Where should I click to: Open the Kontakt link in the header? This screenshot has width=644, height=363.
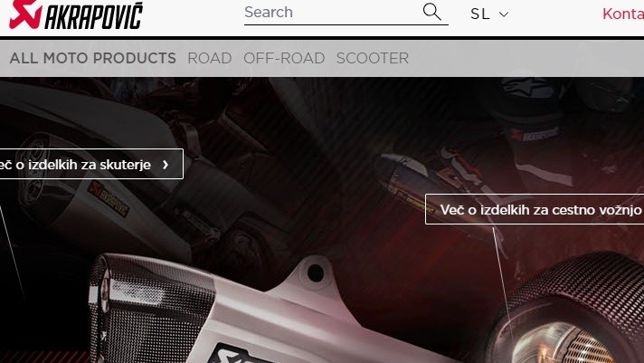623,14
